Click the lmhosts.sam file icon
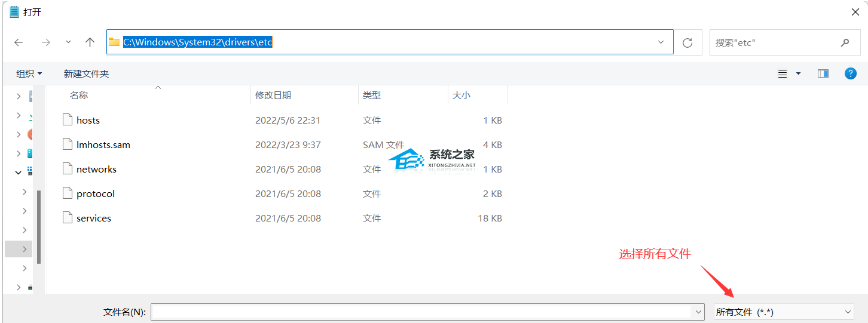 point(68,144)
